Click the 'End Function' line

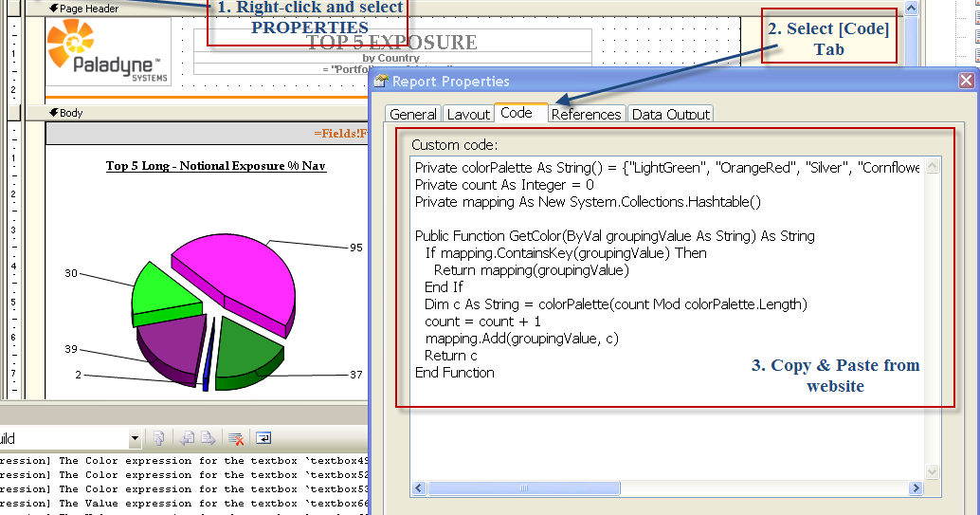coord(454,373)
